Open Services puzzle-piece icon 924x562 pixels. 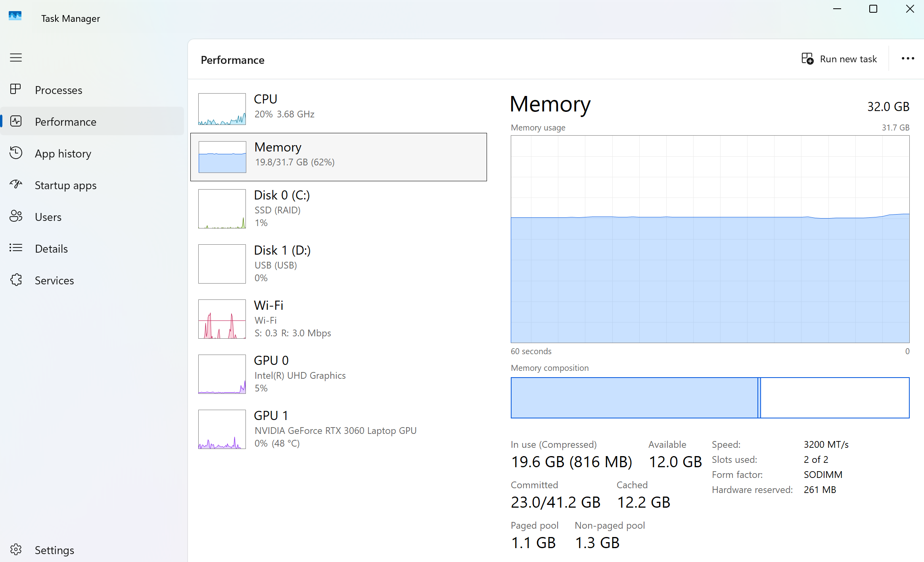coord(16,280)
